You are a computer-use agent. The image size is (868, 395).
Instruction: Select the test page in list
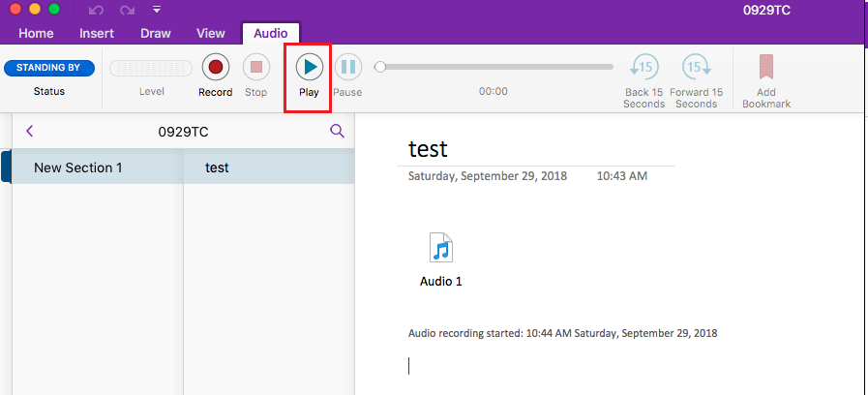(x=269, y=167)
